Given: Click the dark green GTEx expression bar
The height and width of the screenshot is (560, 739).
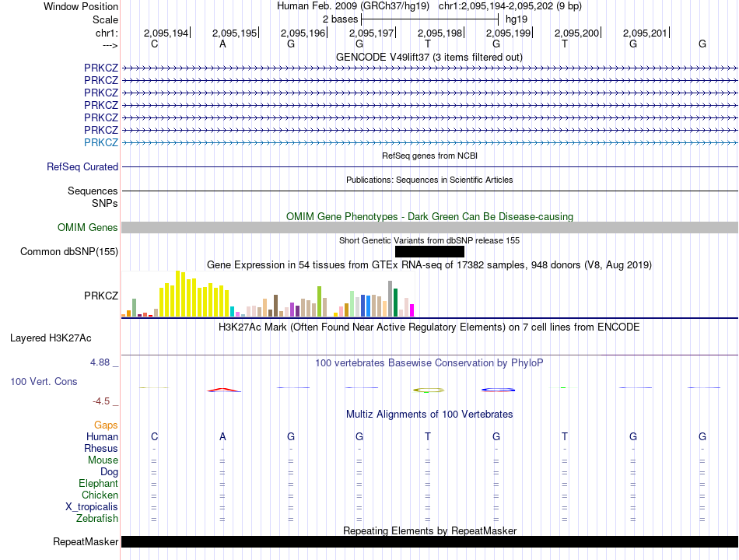Looking at the screenshot, I should click(x=395, y=302).
